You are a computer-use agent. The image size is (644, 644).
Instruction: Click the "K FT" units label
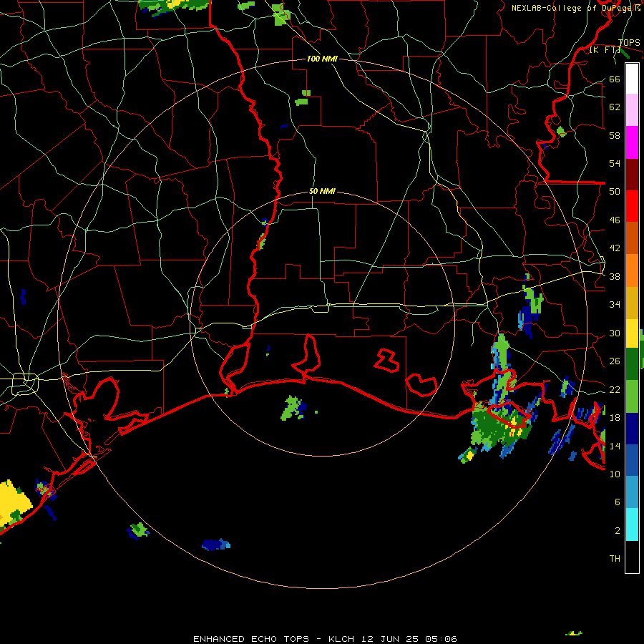coord(605,50)
